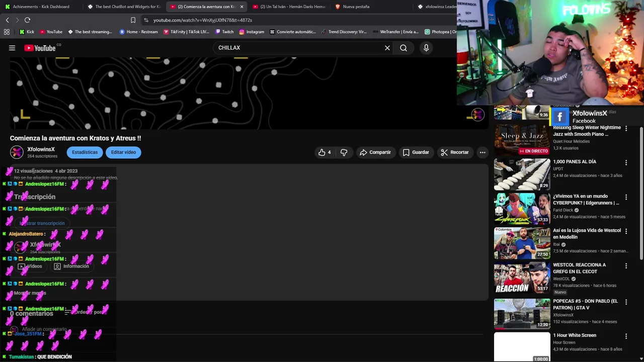Switch to xfolowinsx Leaderboard tab
This screenshot has width=644, height=362.
pos(436,7)
